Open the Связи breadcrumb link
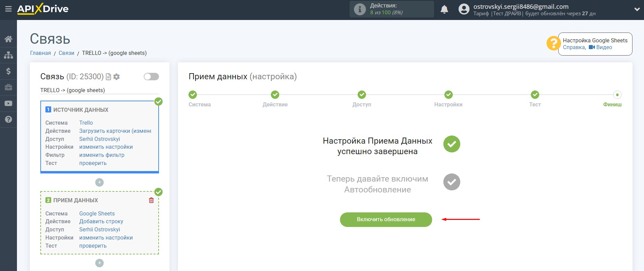The width and height of the screenshot is (644, 271). click(66, 53)
